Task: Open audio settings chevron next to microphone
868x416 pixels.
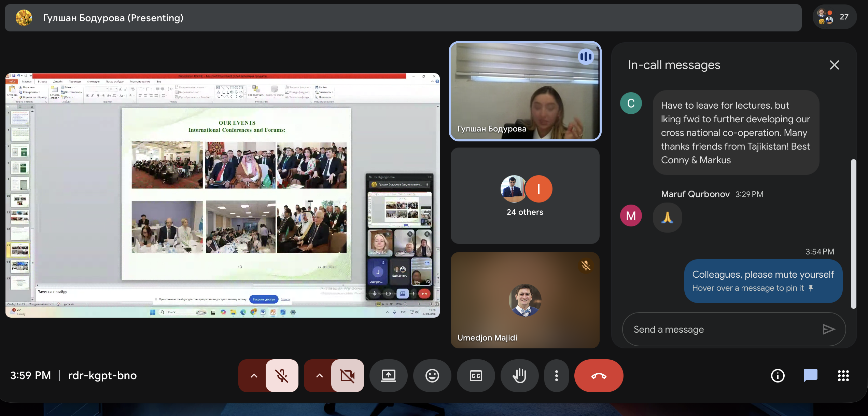Action: [254, 376]
